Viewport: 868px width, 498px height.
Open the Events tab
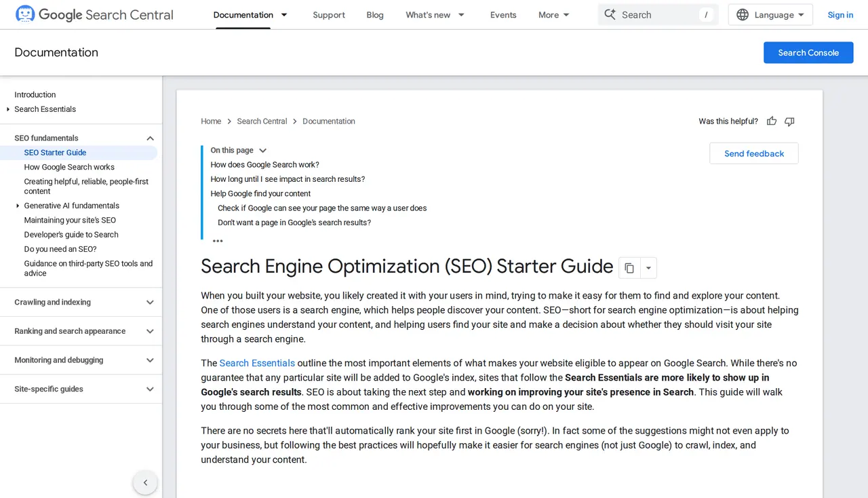(x=503, y=15)
